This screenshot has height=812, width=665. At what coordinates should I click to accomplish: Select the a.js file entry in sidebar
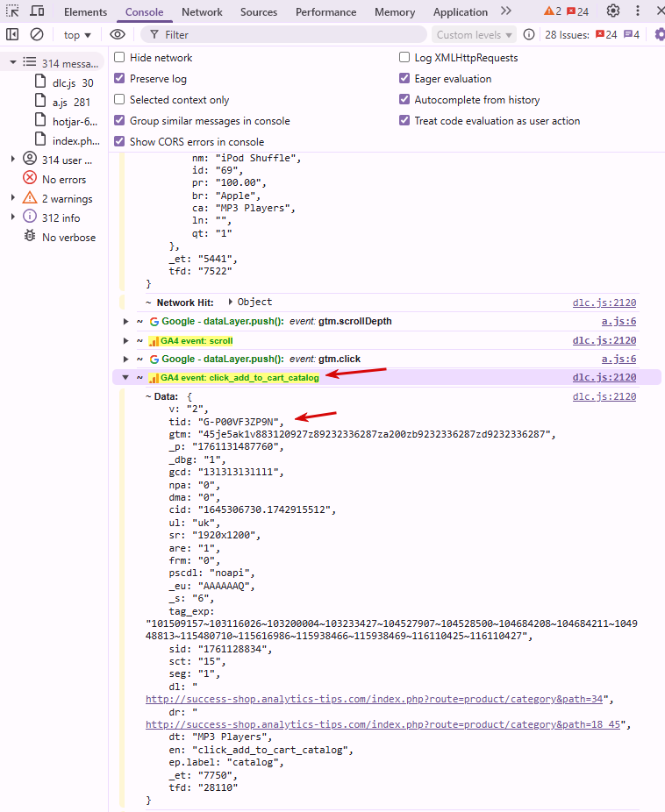pos(62,102)
